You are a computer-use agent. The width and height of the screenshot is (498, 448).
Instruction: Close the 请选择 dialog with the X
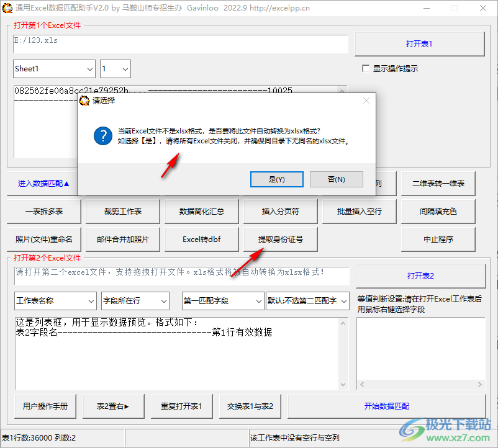[366, 101]
